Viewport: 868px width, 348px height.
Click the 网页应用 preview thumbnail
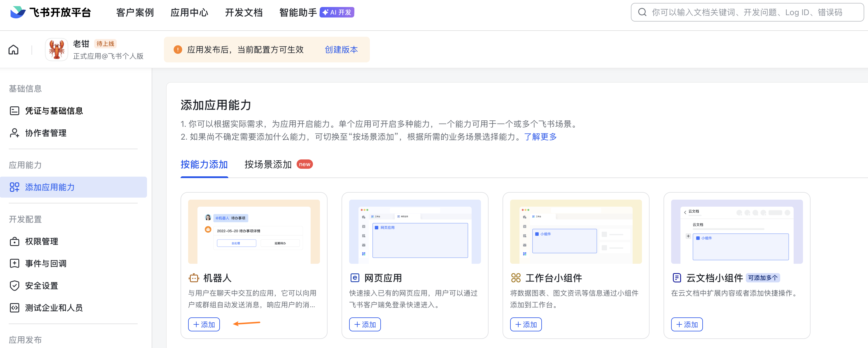click(415, 231)
